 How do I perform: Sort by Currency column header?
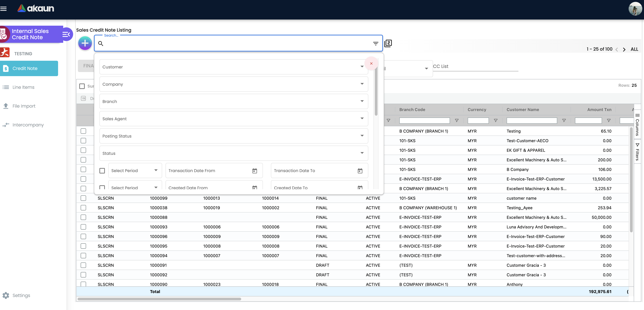tap(477, 110)
